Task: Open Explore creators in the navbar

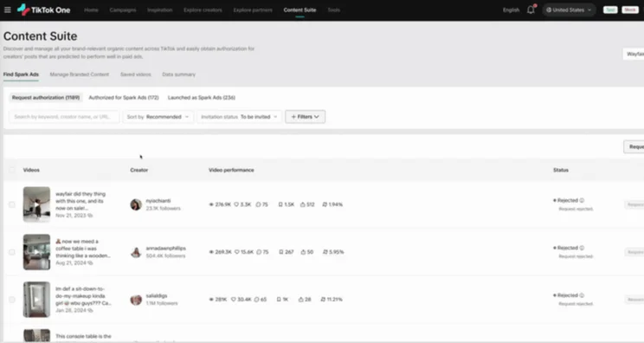Action: coord(203,10)
